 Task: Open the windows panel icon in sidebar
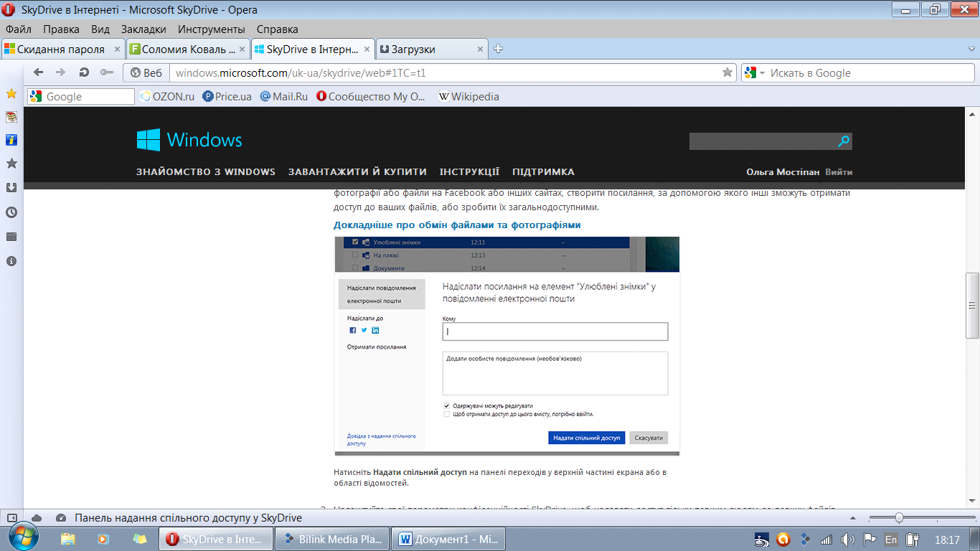[11, 237]
